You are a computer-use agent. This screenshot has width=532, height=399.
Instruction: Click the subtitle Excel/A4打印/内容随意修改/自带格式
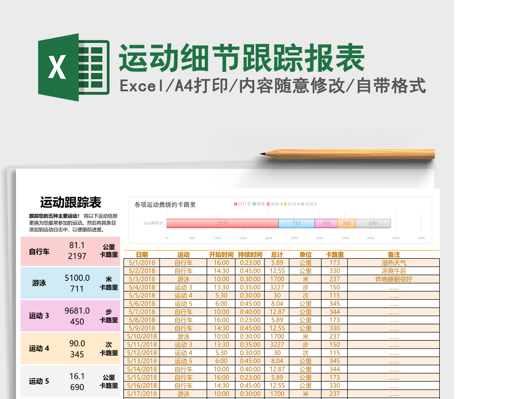click(x=273, y=86)
